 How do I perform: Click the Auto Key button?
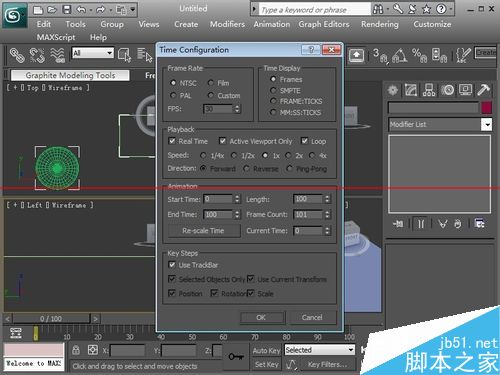pyautogui.click(x=266, y=350)
